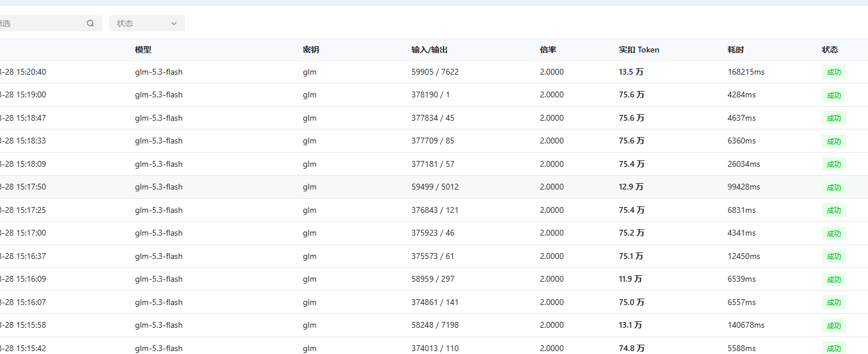Select the 15:16:09 timestamp cell
This screenshot has width=868, height=354.
tap(23, 279)
